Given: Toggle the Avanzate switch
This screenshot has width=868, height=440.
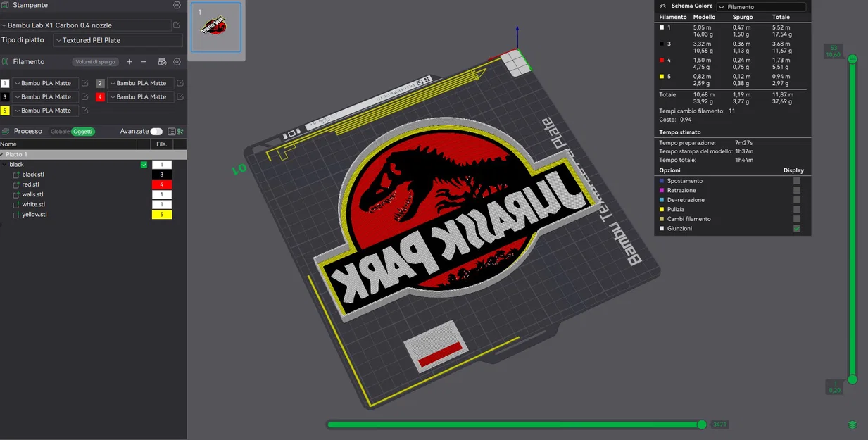Looking at the screenshot, I should pyautogui.click(x=156, y=131).
